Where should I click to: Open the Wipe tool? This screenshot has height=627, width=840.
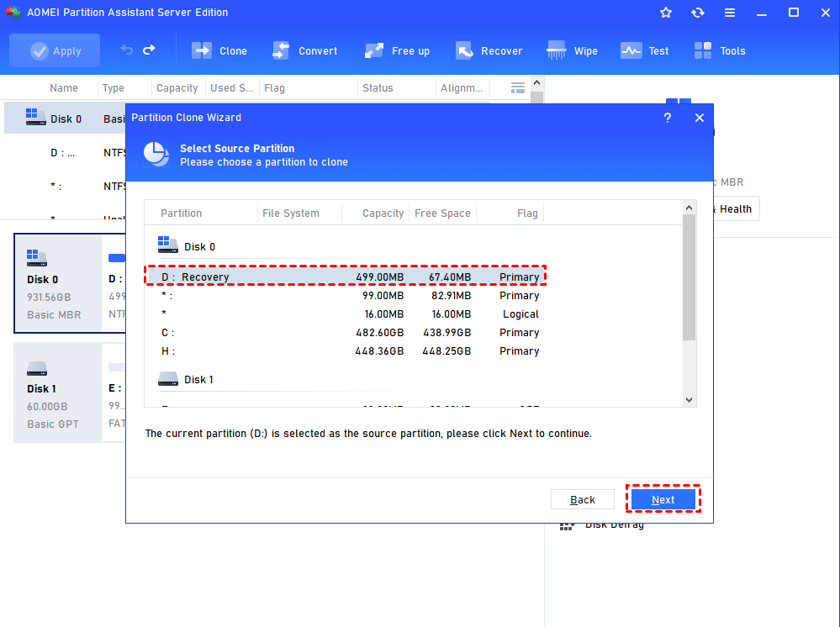tap(572, 51)
